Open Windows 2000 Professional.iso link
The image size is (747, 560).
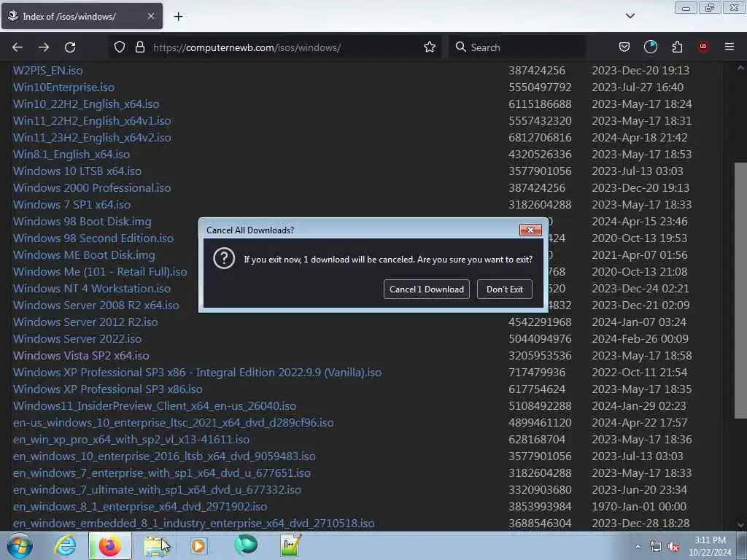(92, 187)
